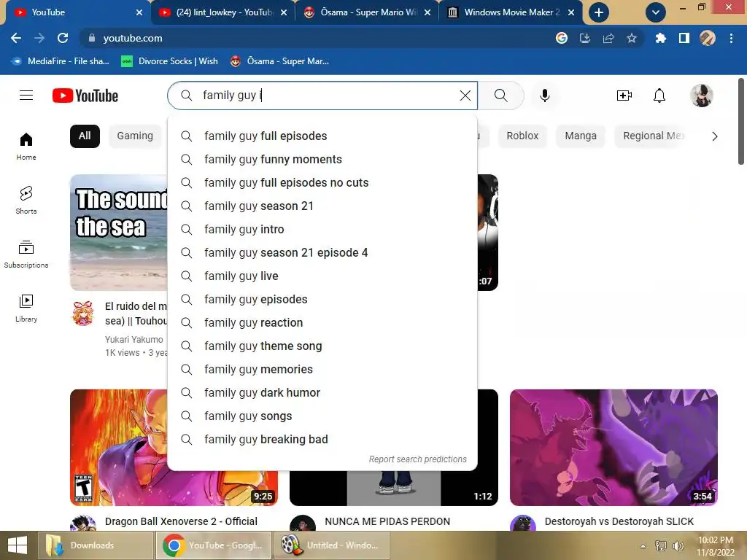The width and height of the screenshot is (747, 560).
Task: Switch to Untitled Windows Movie Maker taskbar item
Action: (332, 545)
